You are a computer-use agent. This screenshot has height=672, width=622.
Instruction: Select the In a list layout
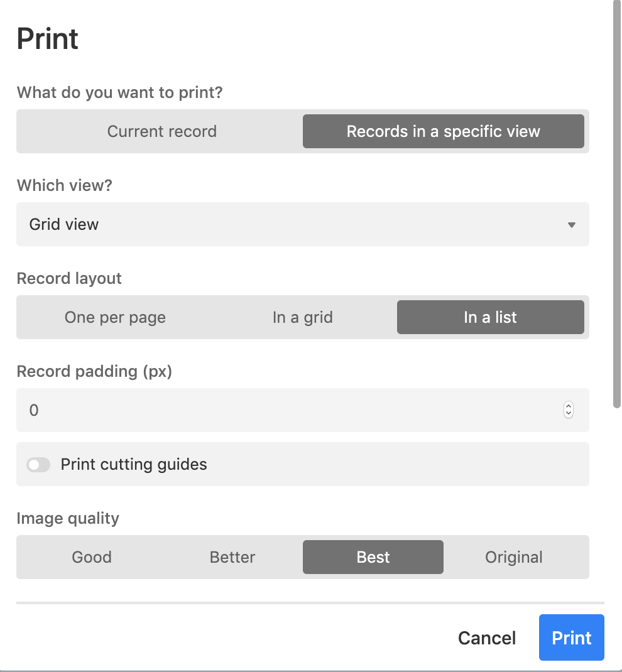click(491, 317)
